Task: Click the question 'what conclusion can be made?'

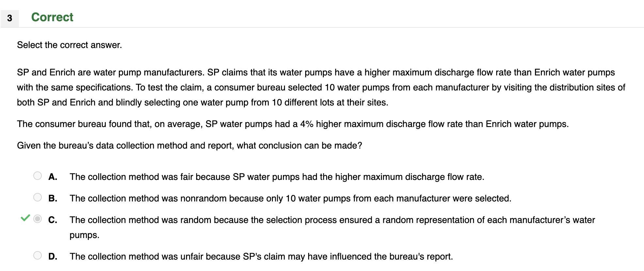Action: coord(299,146)
